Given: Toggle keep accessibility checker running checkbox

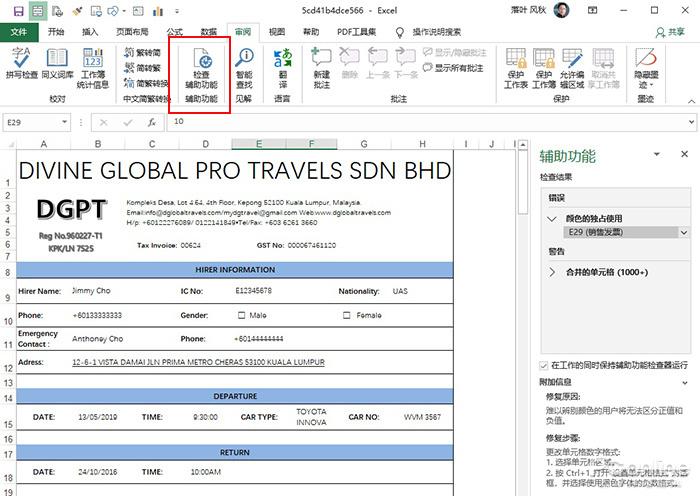Looking at the screenshot, I should point(543,366).
